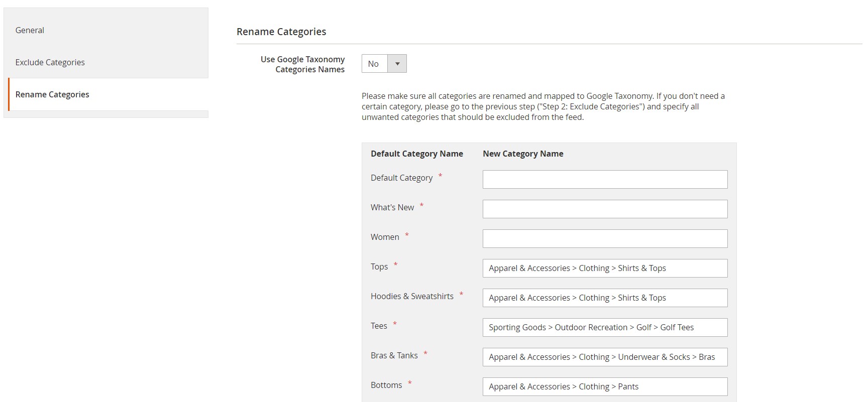Open Use Google Taxonomy Categories Names dropdown
The width and height of the screenshot is (868, 402).
coord(384,64)
